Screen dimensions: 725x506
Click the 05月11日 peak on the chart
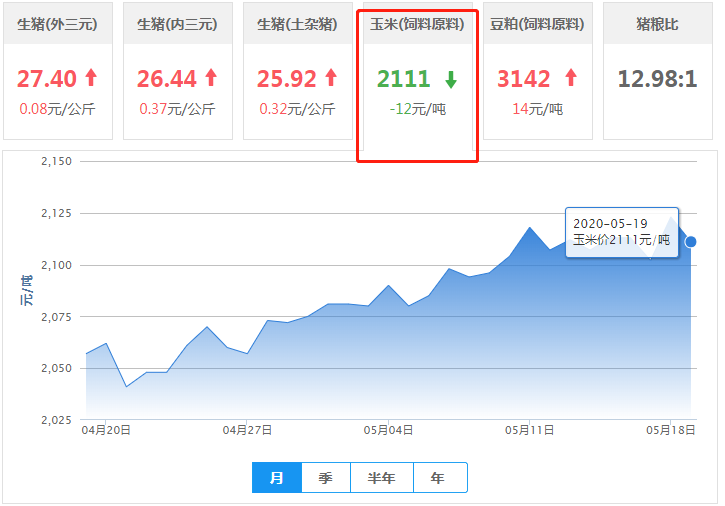tap(530, 228)
